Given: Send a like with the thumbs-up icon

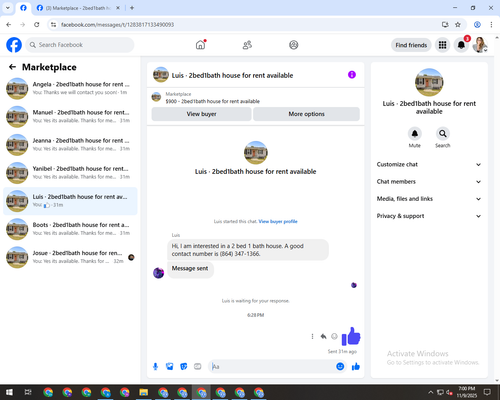Looking at the screenshot, I should (356, 367).
